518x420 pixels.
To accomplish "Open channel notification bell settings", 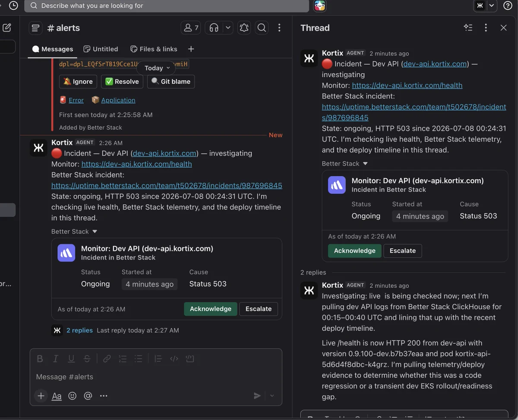I will point(244,28).
